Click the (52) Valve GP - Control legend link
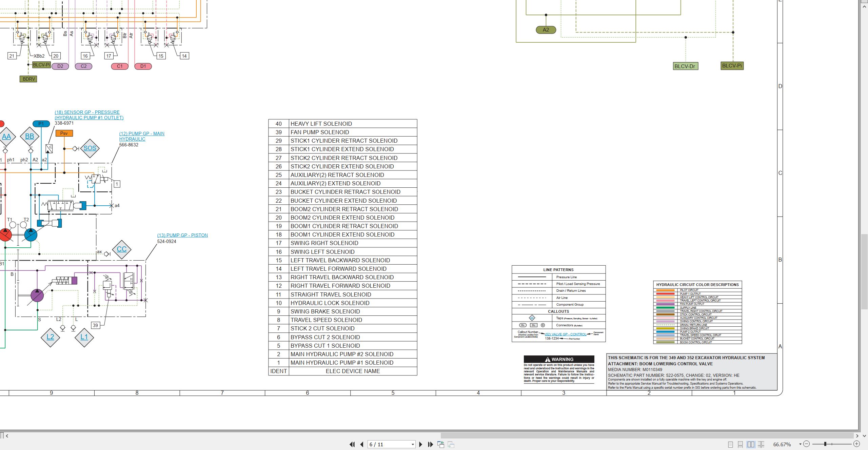 [566, 334]
